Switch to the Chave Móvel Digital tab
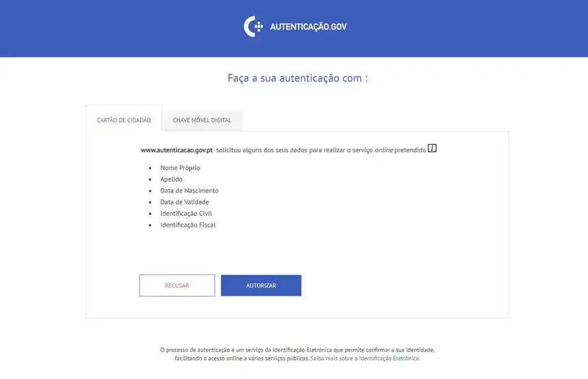The width and height of the screenshot is (588, 379). coord(202,120)
